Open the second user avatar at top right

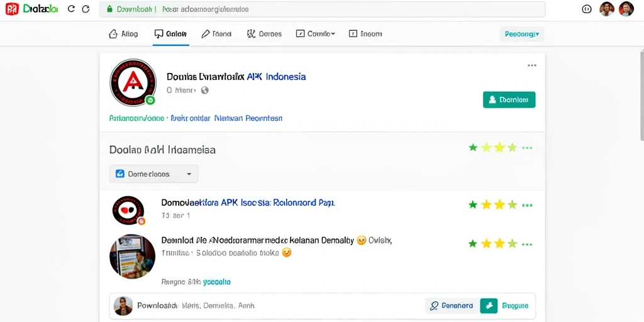click(x=626, y=9)
